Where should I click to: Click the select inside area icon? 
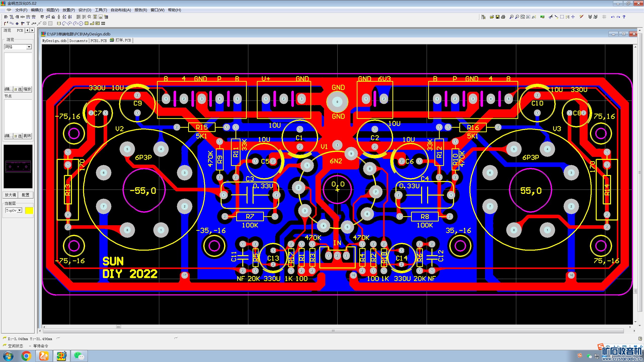tap(562, 17)
